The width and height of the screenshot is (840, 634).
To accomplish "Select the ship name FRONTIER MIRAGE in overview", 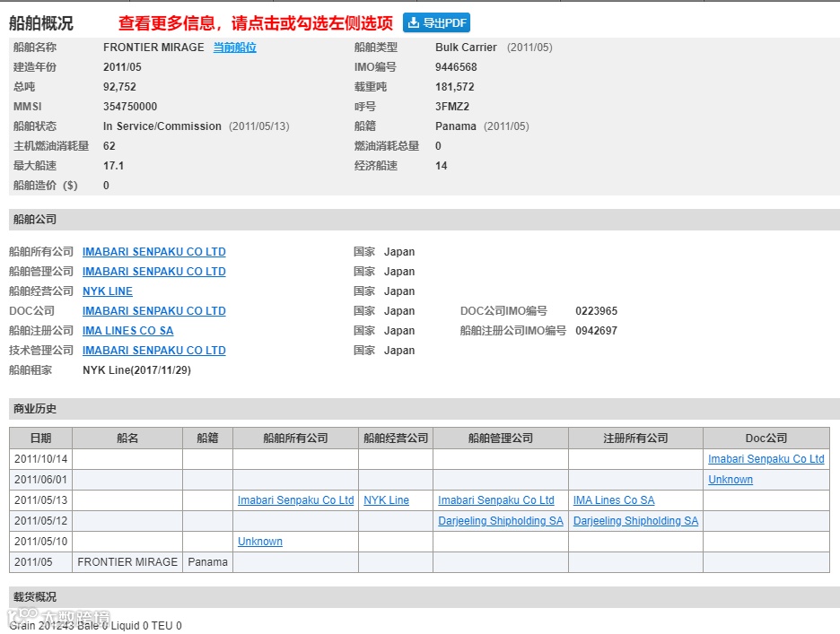I will (153, 48).
